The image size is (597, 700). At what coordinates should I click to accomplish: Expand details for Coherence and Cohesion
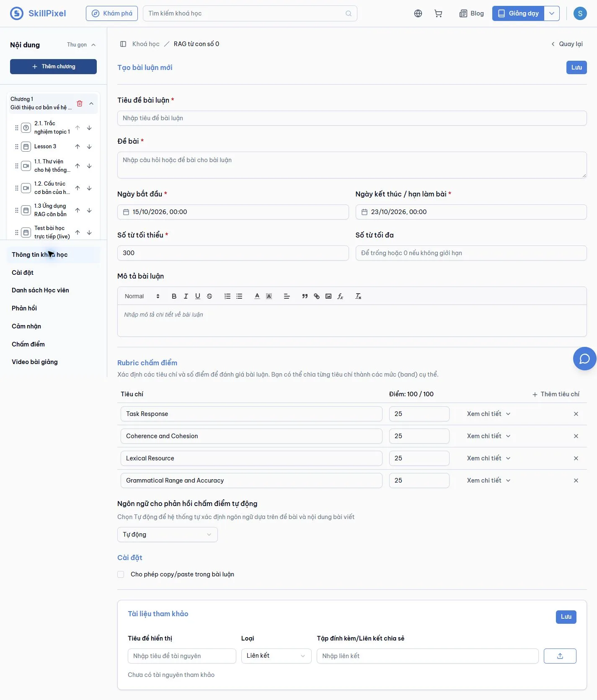tap(488, 436)
